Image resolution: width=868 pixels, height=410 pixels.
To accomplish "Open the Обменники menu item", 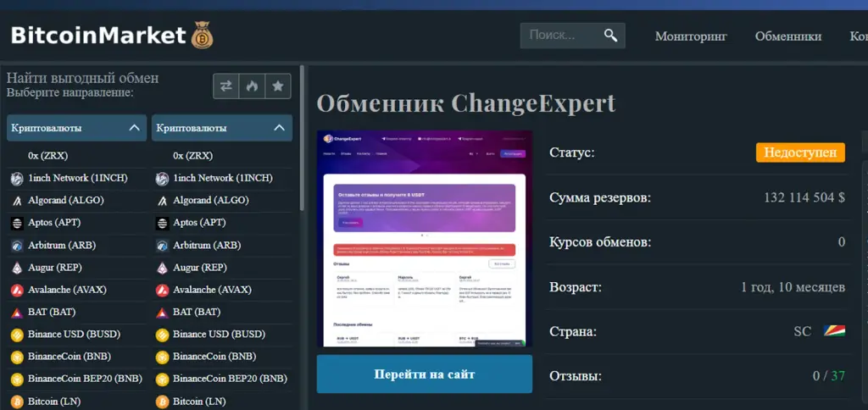I will tap(788, 36).
